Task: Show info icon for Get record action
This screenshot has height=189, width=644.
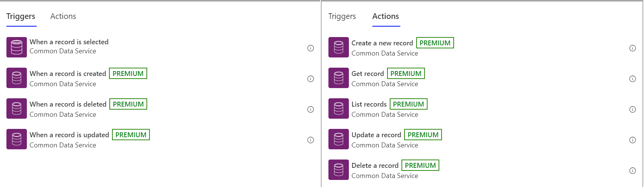Action: 633,79
